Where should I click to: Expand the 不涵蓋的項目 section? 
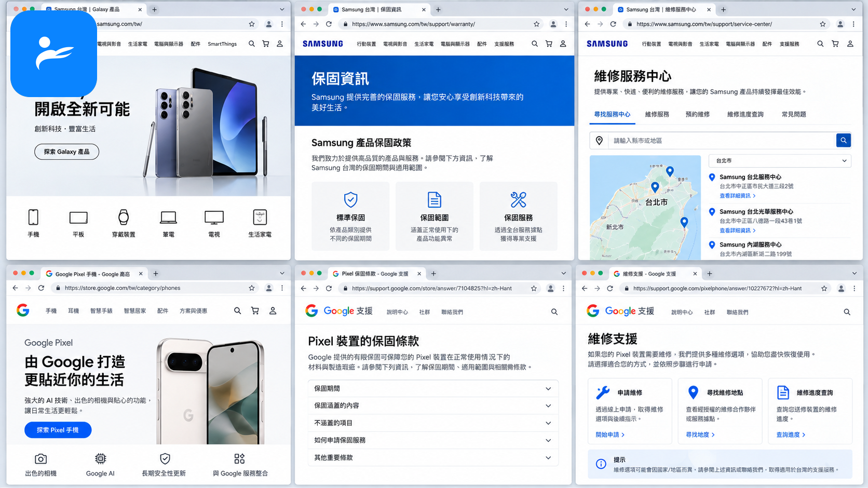(433, 423)
